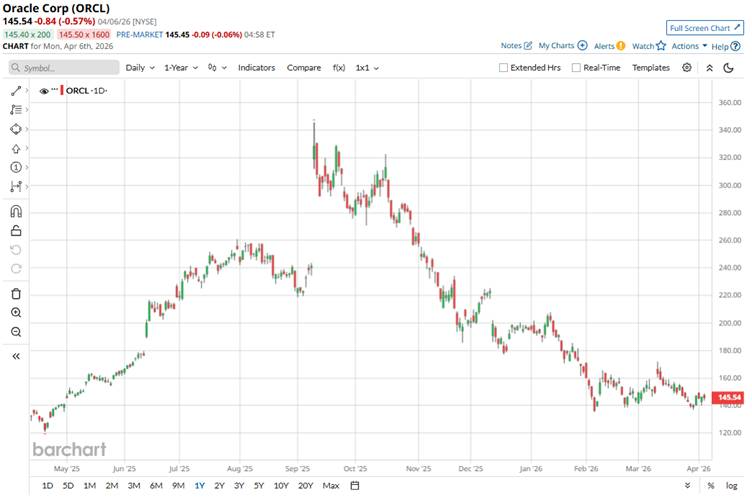Open Notes for ORCL
This screenshot has width=752, height=500.
[x=516, y=46]
